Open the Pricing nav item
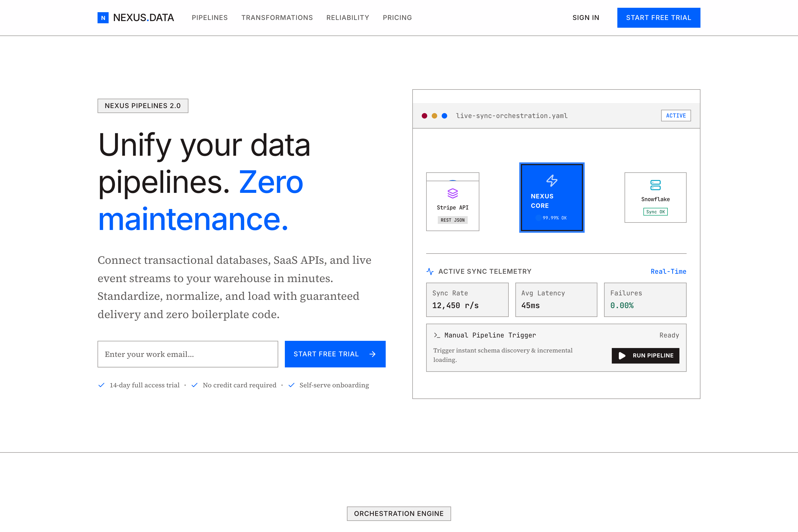 397,18
